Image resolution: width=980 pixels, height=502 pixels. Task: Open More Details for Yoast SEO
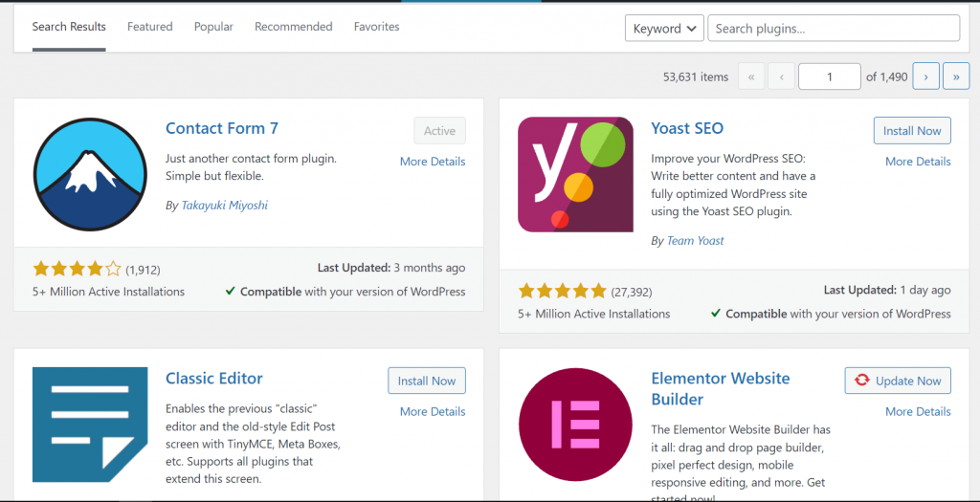tap(918, 161)
